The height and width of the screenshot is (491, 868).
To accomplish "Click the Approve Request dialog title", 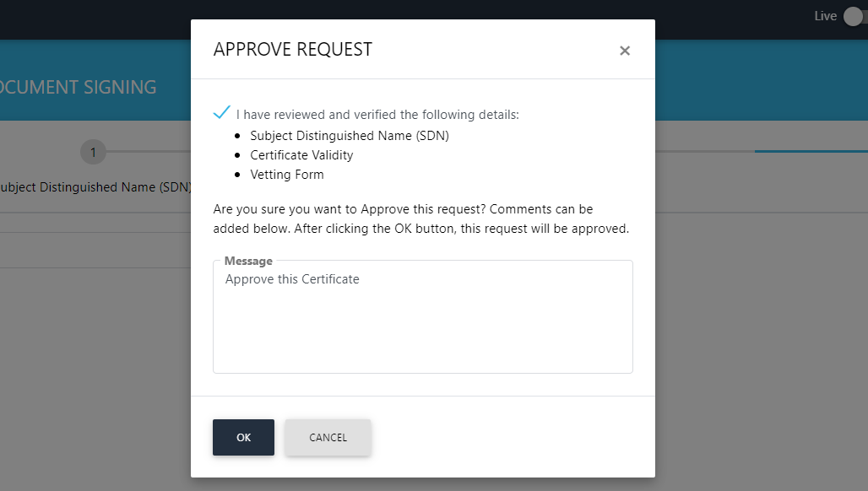I will click(292, 49).
